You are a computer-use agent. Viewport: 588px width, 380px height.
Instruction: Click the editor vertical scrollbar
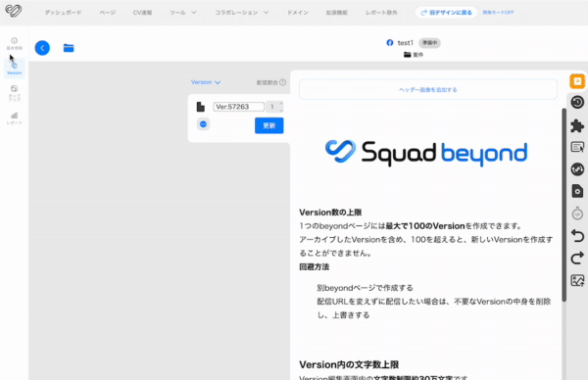pyautogui.click(x=564, y=205)
